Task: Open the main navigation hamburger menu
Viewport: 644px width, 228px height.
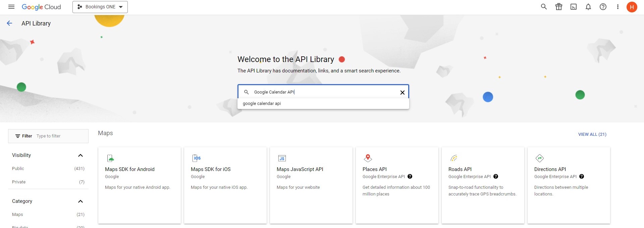Action: tap(11, 7)
